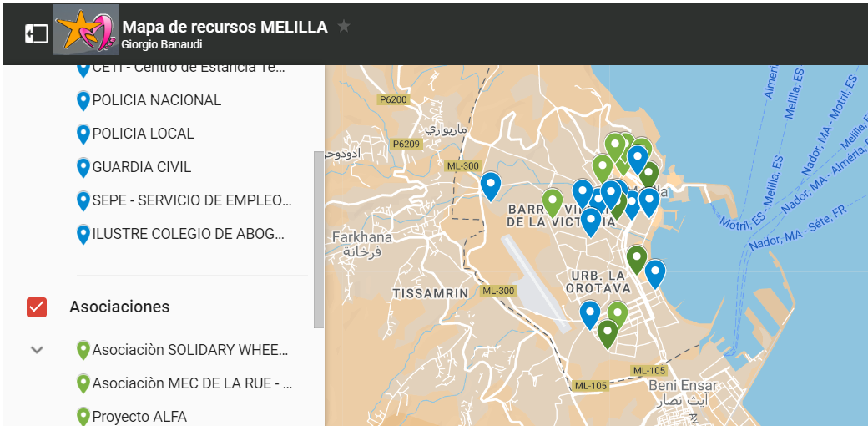This screenshot has width=868, height=426.
Task: Select Proyecto ALFA entry
Action: (x=139, y=417)
